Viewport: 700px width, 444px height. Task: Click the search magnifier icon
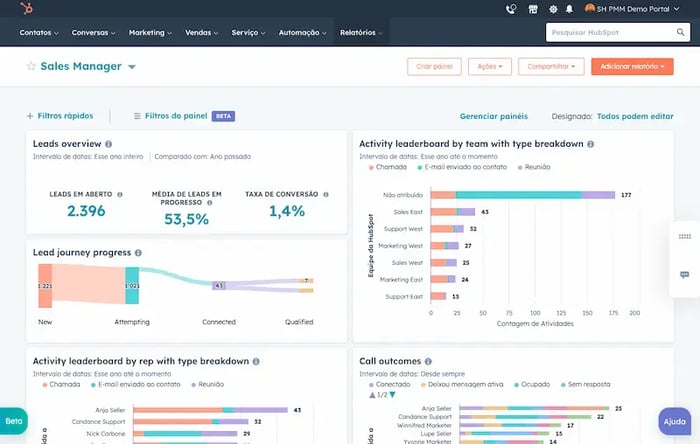[680, 32]
